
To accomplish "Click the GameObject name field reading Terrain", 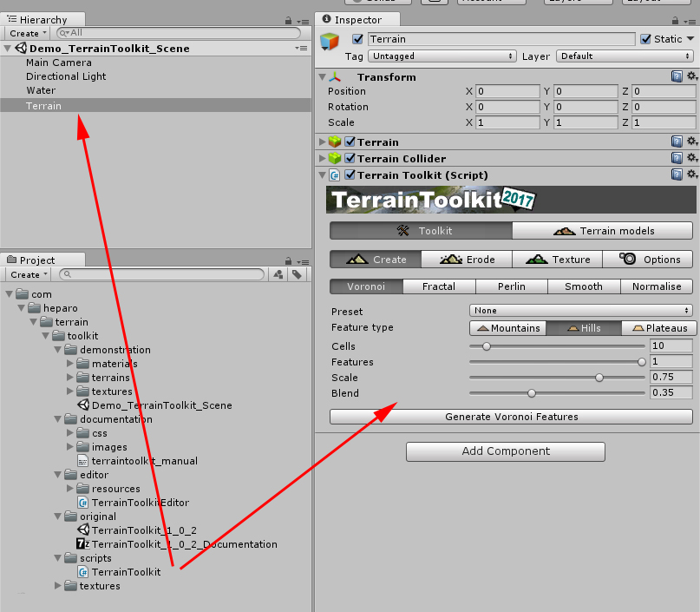I will tap(501, 39).
